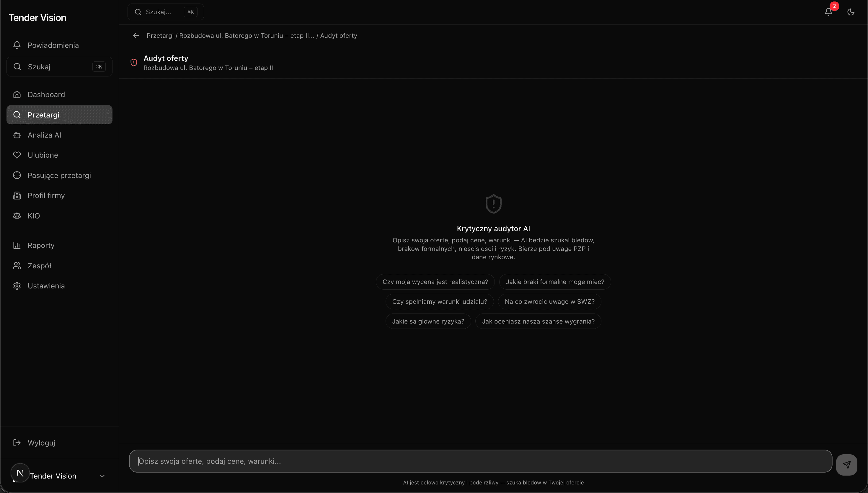The height and width of the screenshot is (493, 868).
Task: Click the Raporty chart icon
Action: coord(17,245)
